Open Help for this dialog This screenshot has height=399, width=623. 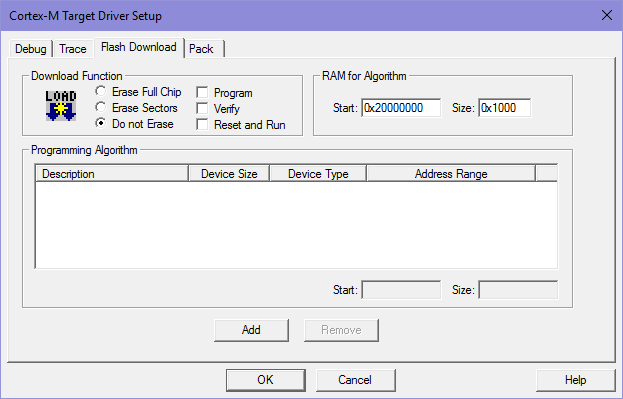click(x=575, y=380)
